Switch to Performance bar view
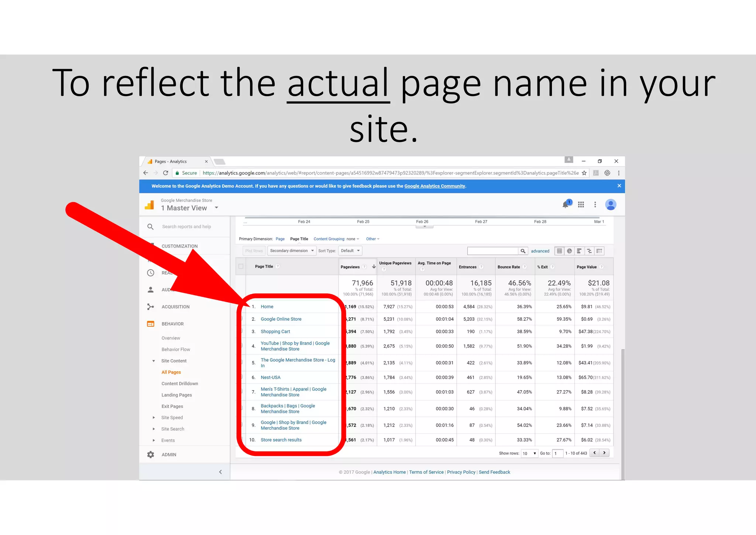Screen dimensions: 756x535 [x=579, y=251]
